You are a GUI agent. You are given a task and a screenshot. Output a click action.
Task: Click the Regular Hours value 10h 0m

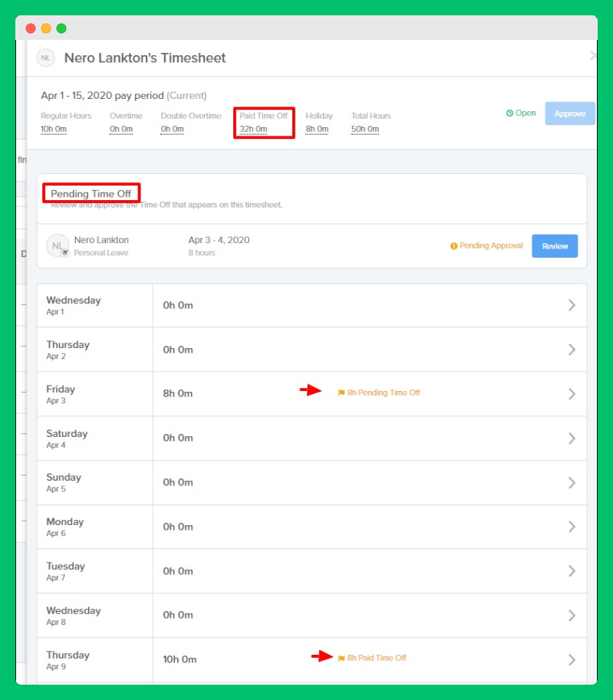[x=54, y=129]
